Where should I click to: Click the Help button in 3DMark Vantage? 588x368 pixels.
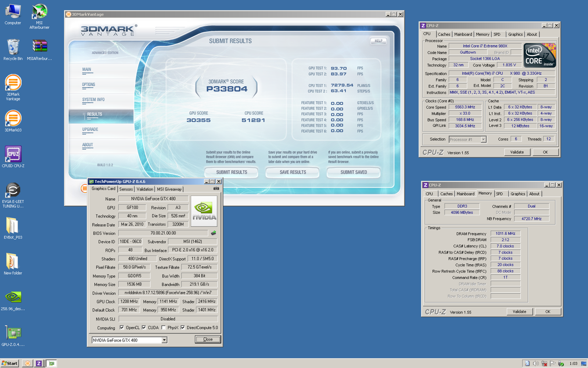click(379, 41)
